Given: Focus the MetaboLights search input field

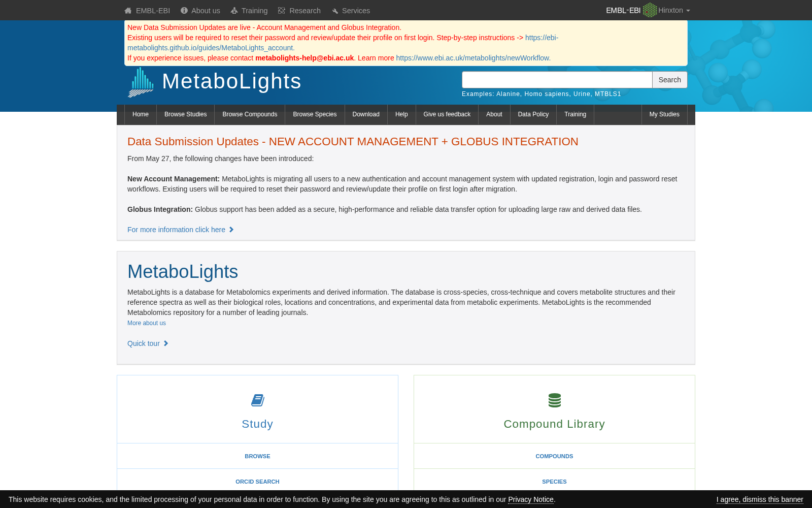Looking at the screenshot, I should pos(557,80).
